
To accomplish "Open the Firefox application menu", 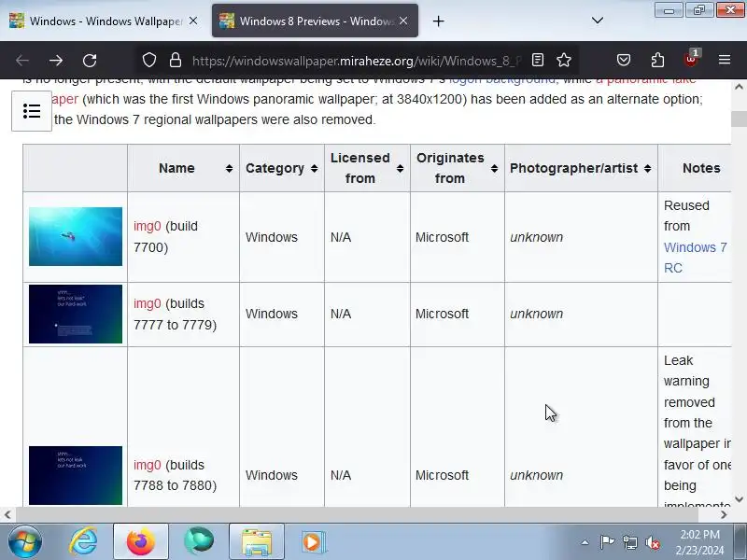I will coord(725,60).
